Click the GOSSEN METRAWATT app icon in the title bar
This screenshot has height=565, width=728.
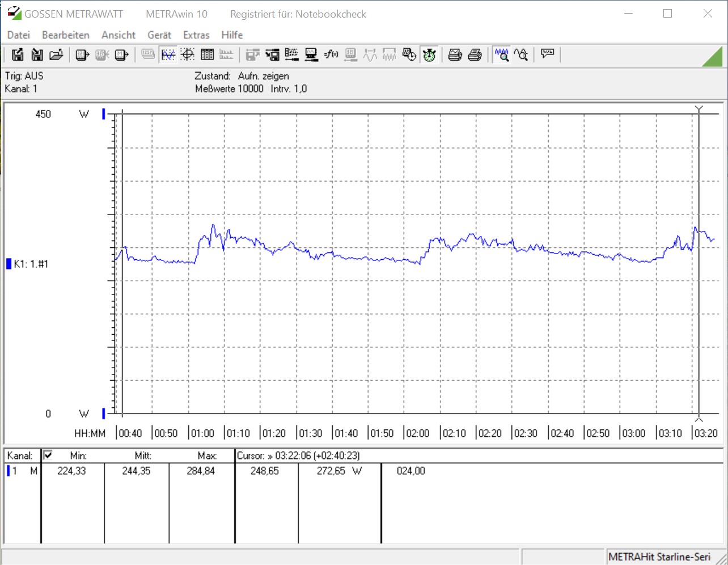click(14, 13)
